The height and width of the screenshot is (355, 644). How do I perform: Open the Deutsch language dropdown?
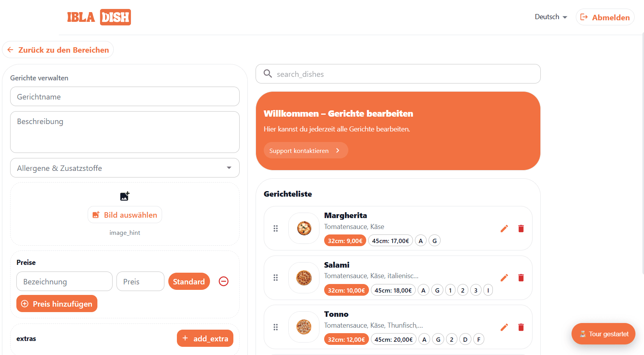[550, 17]
